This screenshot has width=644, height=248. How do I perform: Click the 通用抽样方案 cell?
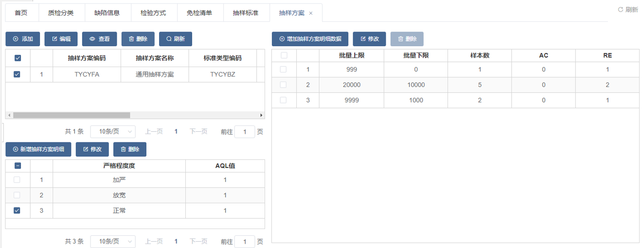tap(155, 74)
